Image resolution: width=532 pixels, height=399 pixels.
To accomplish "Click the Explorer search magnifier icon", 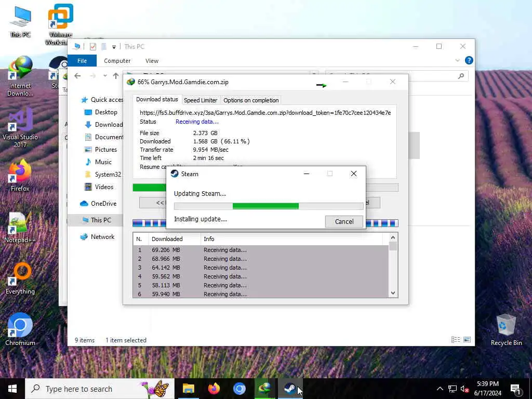I will (461, 76).
